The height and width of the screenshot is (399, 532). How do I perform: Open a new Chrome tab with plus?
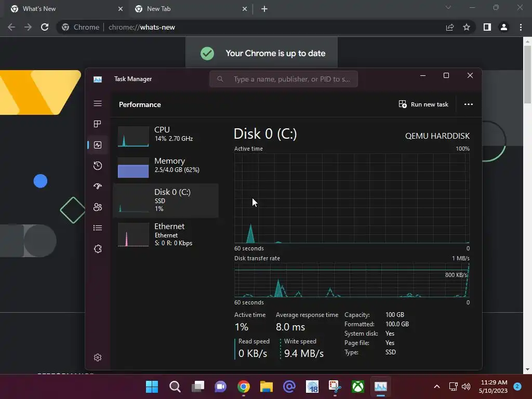[264, 9]
